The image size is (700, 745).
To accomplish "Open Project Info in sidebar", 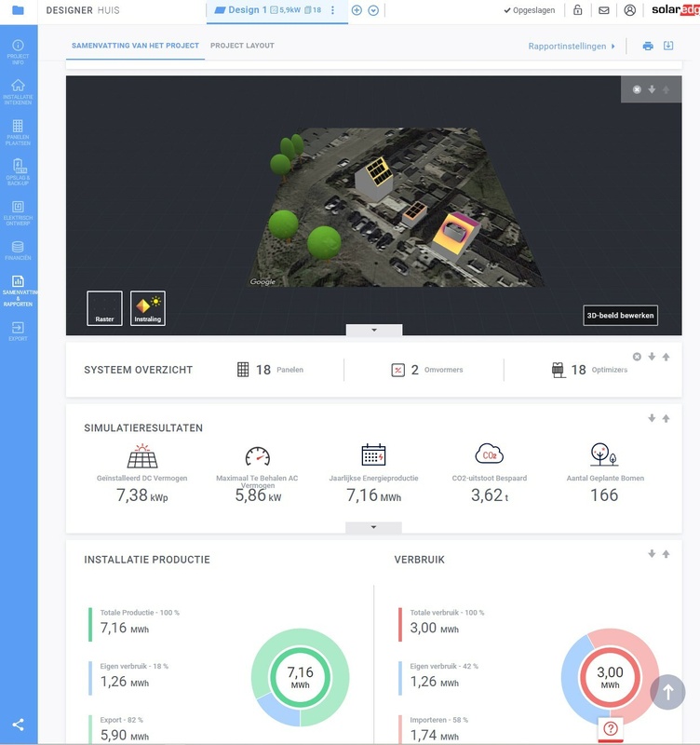I will click(18, 52).
